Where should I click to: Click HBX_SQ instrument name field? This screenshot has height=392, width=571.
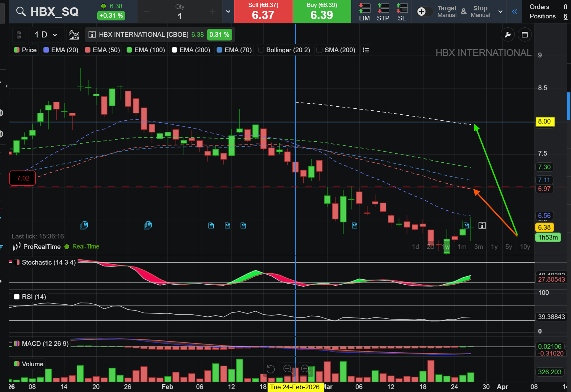pyautogui.click(x=55, y=12)
